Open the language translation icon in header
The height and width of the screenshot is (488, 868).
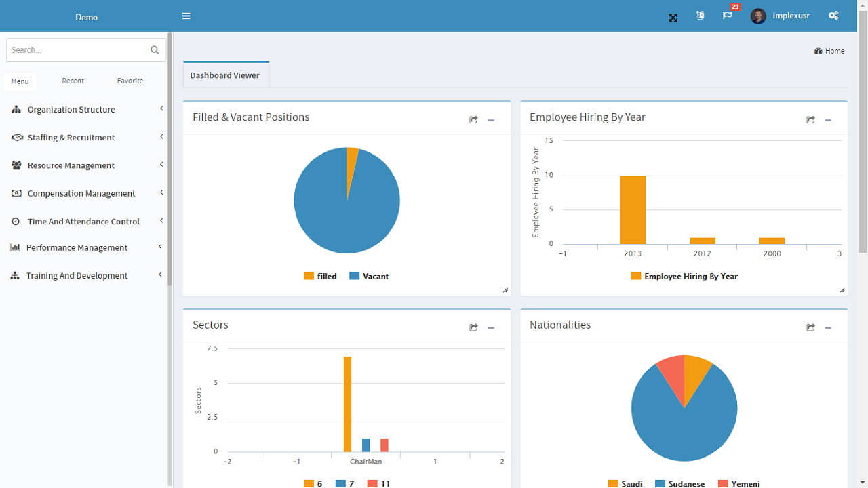(x=700, y=16)
